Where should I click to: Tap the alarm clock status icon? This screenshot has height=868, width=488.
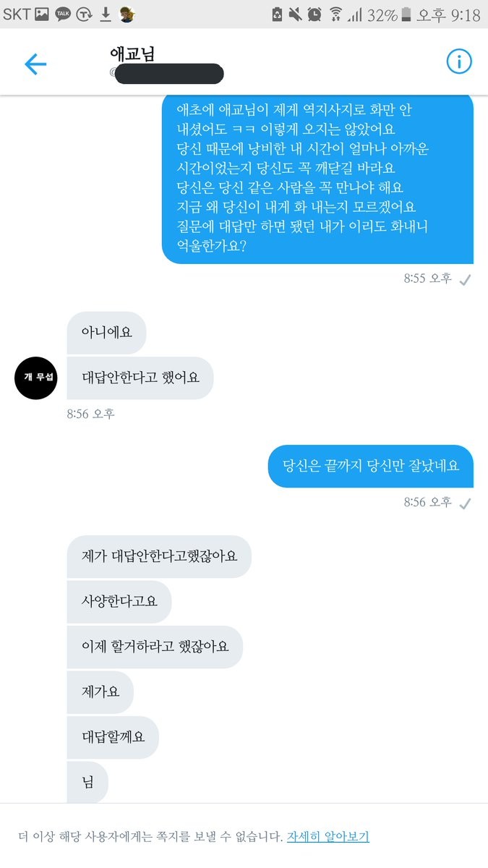click(x=314, y=14)
